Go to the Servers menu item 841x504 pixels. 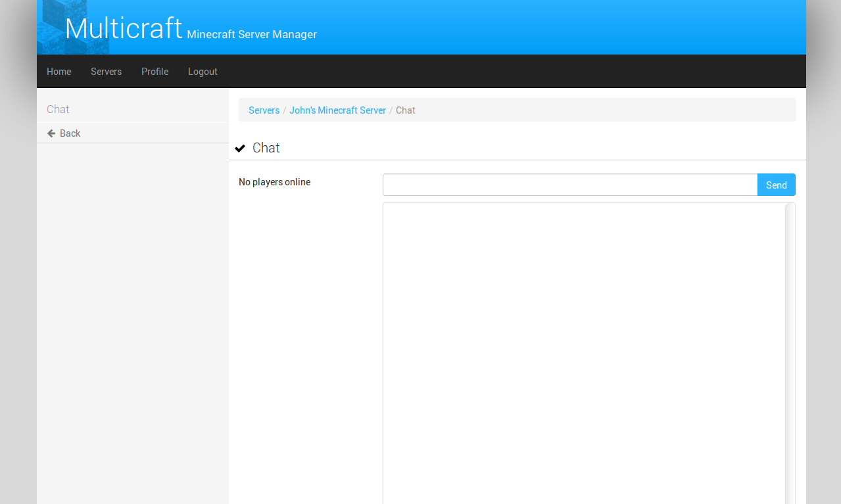pyautogui.click(x=106, y=72)
